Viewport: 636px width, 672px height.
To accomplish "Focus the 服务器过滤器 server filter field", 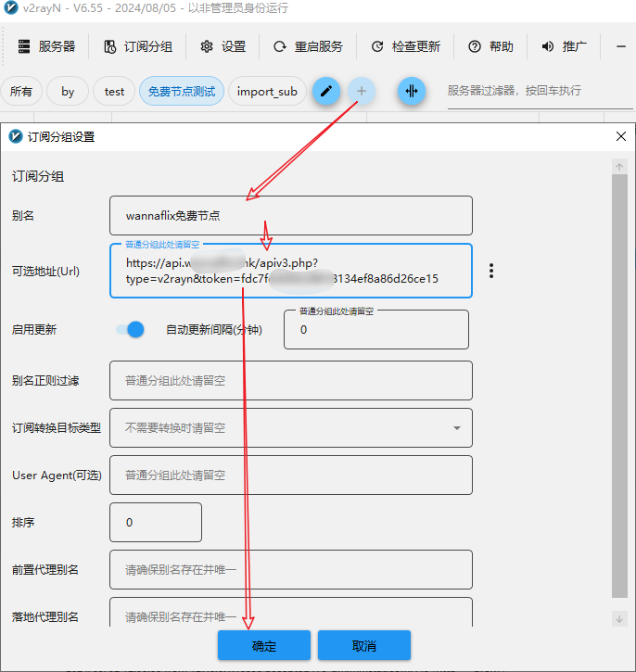I will tap(540, 91).
